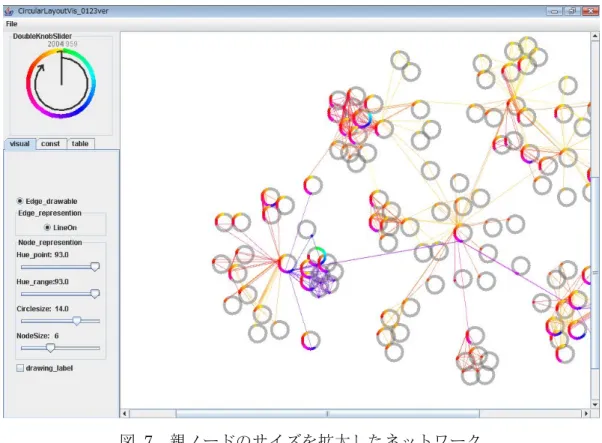The image size is (602, 443).
Task: Switch to the visual tab
Action: (20, 144)
